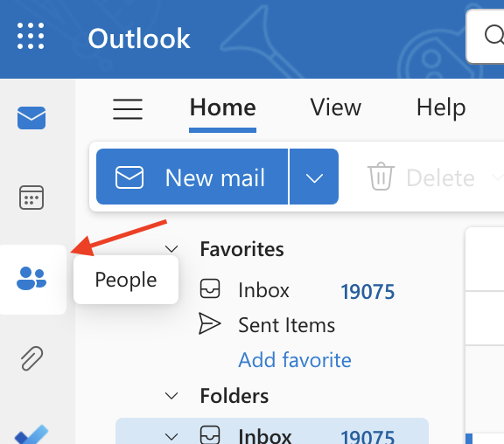Collapse the Inbox subfolder chevron
Screen dimensions: 504x444
(x=171, y=437)
